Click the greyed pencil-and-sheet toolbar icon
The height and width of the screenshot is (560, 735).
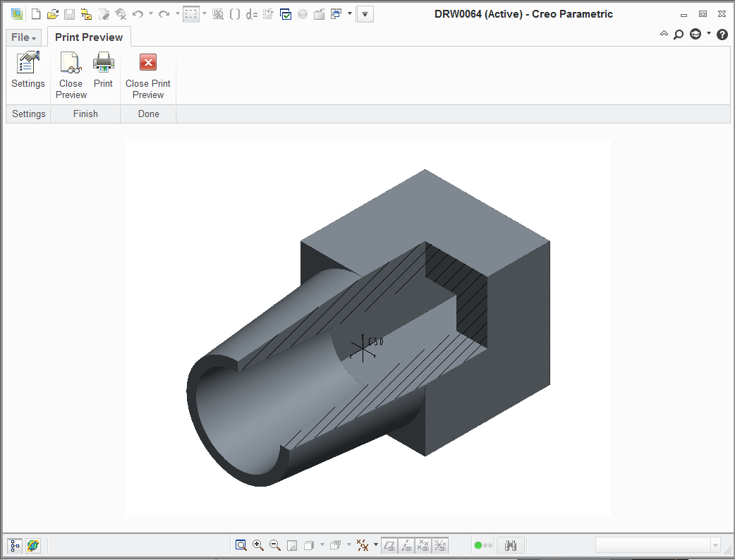tap(104, 14)
